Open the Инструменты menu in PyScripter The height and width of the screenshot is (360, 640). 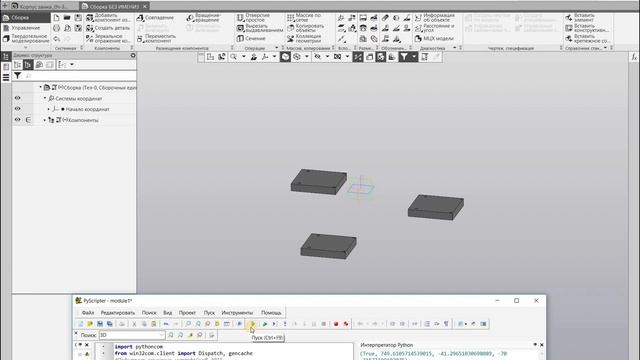237,313
